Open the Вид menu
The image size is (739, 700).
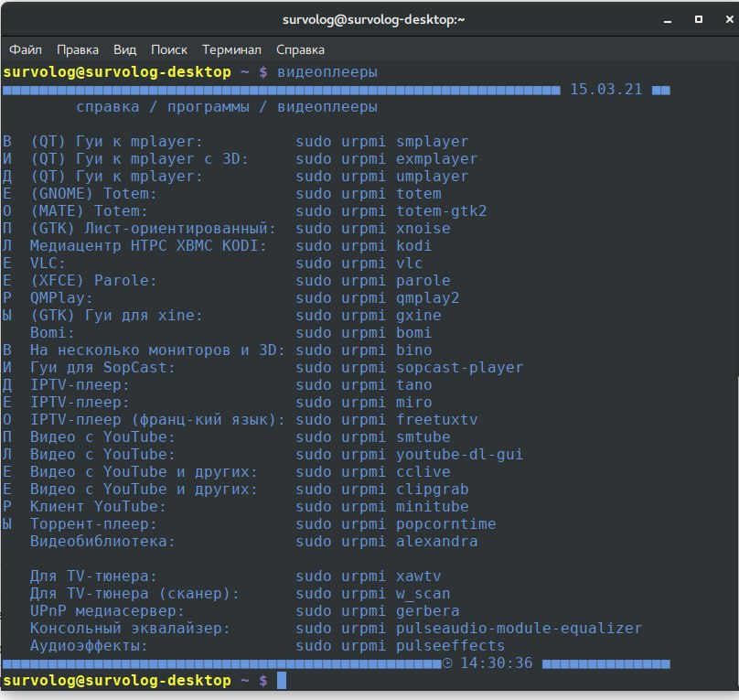coord(125,49)
